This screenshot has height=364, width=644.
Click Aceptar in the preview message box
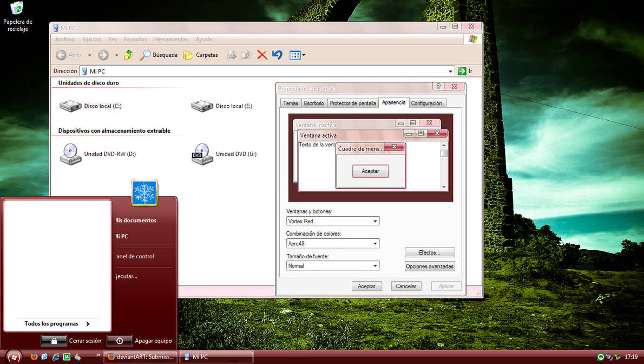[371, 171]
